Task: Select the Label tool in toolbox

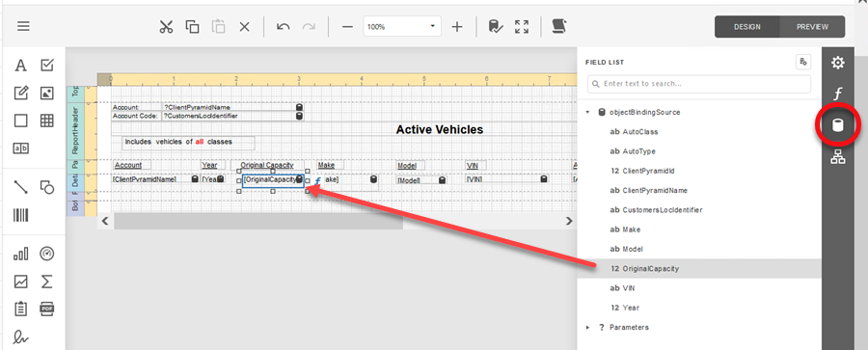Action: click(20, 66)
